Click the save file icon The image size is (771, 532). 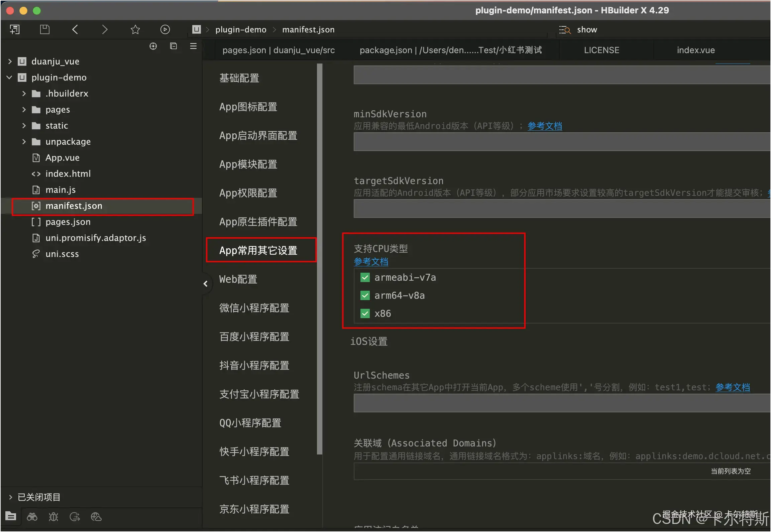click(44, 29)
